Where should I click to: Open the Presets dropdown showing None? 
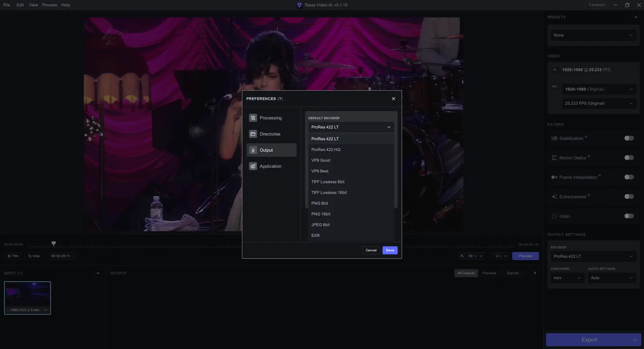(593, 35)
